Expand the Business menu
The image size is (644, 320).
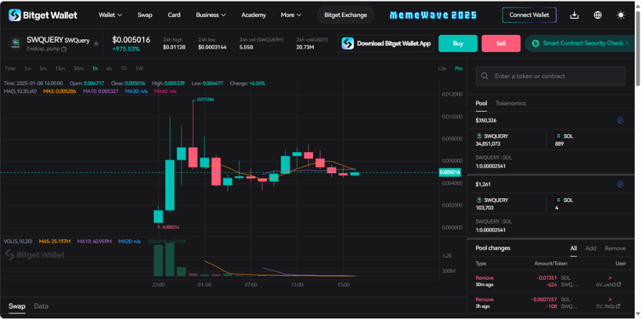211,15
